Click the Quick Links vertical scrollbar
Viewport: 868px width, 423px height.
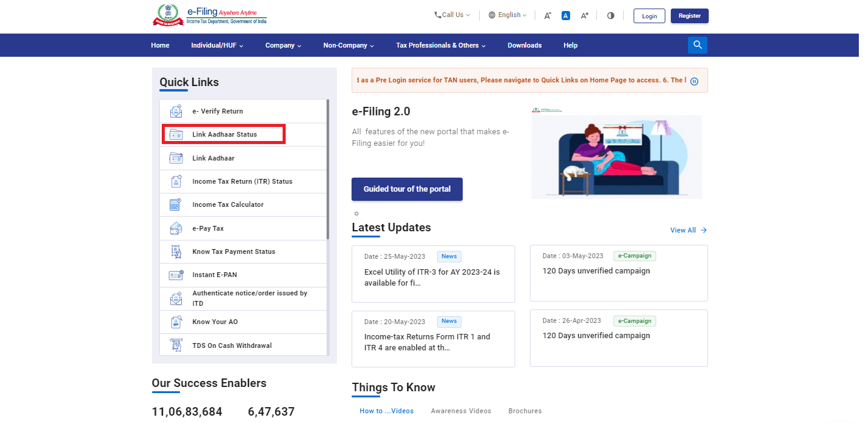tap(328, 171)
